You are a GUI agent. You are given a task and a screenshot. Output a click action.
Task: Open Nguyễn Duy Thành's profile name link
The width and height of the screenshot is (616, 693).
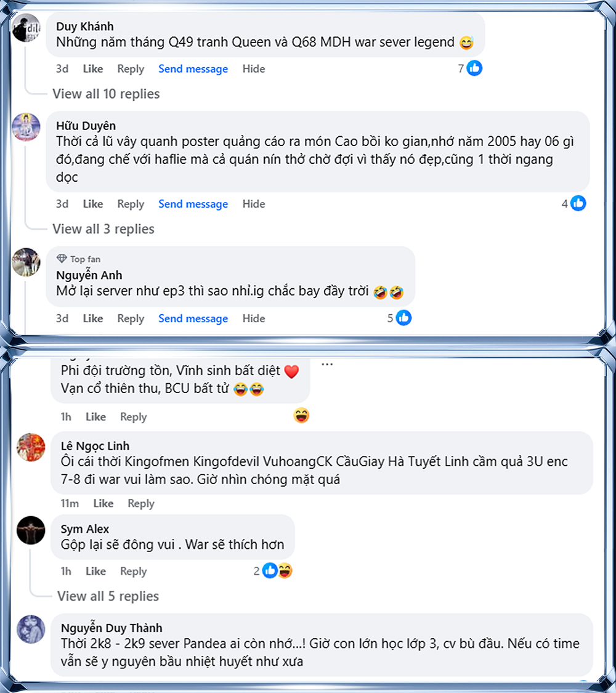coord(111,628)
